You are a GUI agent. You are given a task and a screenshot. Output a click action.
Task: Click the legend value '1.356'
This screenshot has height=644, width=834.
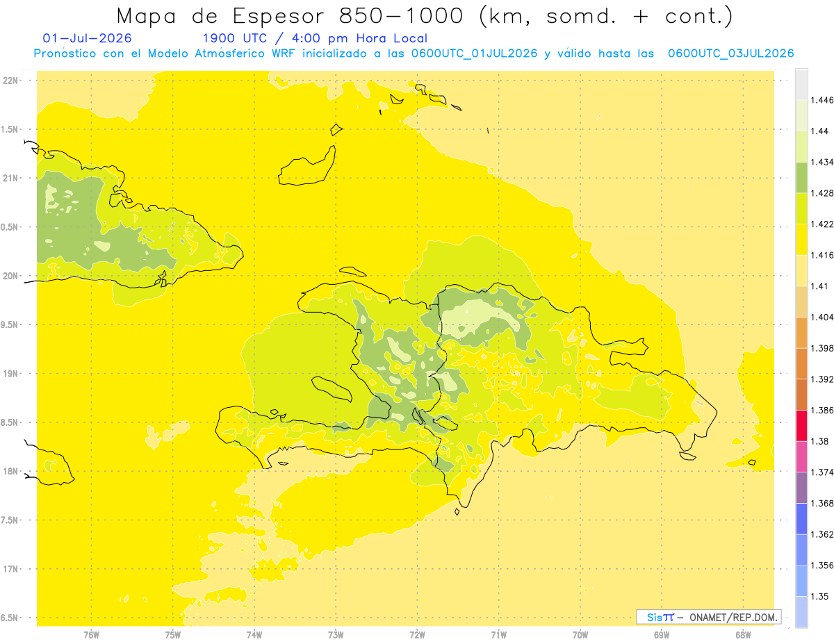point(823,565)
